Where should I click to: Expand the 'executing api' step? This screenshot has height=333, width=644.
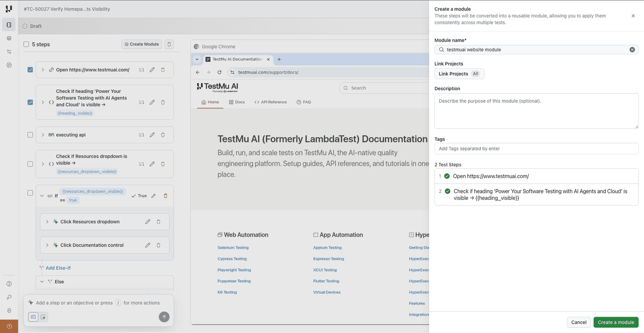point(43,135)
